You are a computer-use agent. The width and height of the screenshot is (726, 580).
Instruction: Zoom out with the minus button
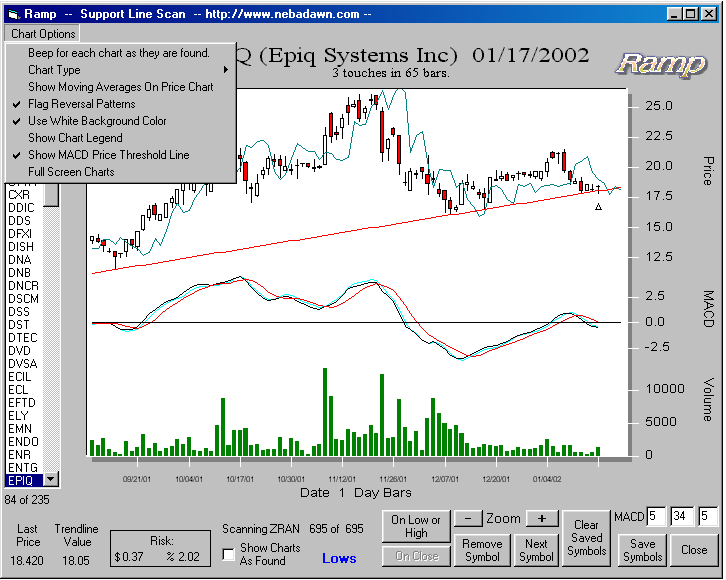[468, 518]
